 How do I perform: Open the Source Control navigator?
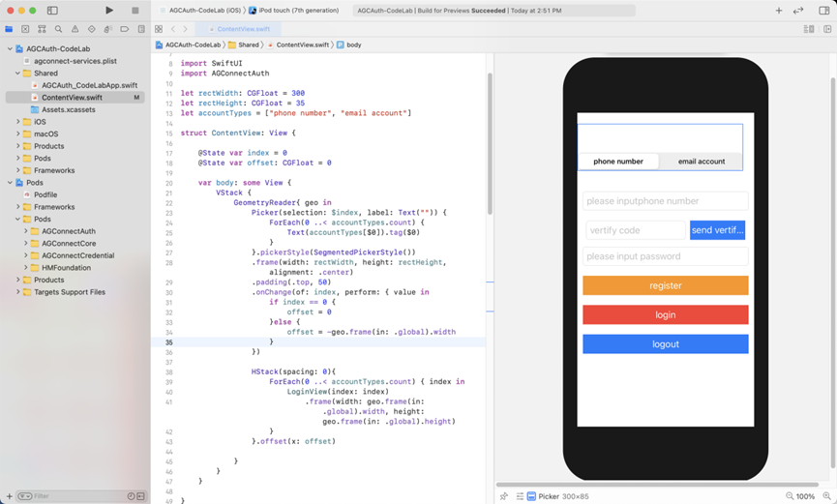[25, 29]
